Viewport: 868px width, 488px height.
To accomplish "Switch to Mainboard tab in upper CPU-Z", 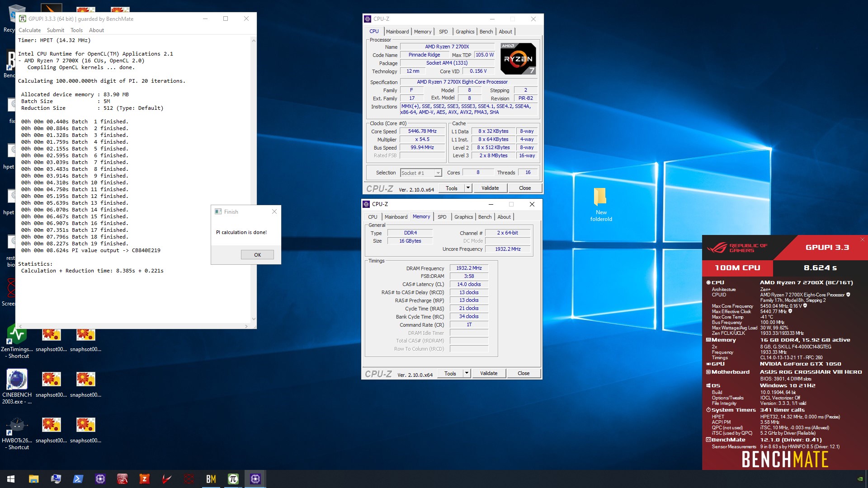I will (x=397, y=32).
